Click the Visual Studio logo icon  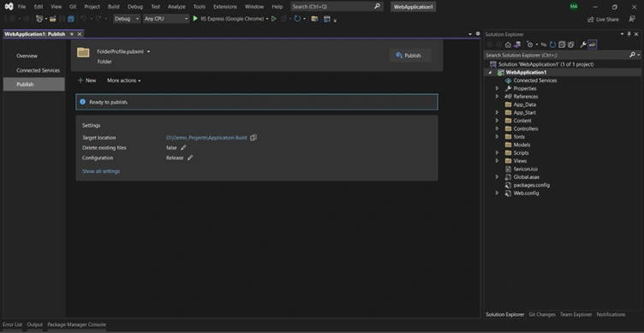tap(9, 7)
